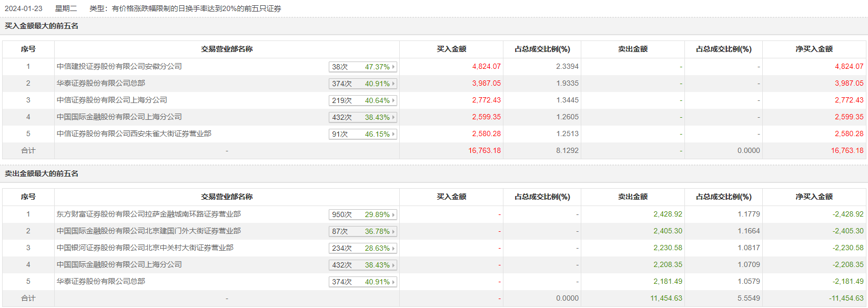Click the sell amount 2,428.92
The image size is (868, 308).
point(668,214)
